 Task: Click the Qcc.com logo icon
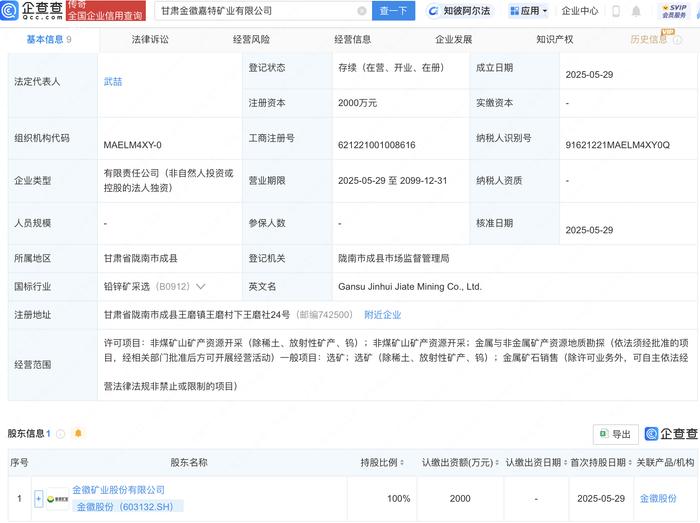[x=10, y=10]
